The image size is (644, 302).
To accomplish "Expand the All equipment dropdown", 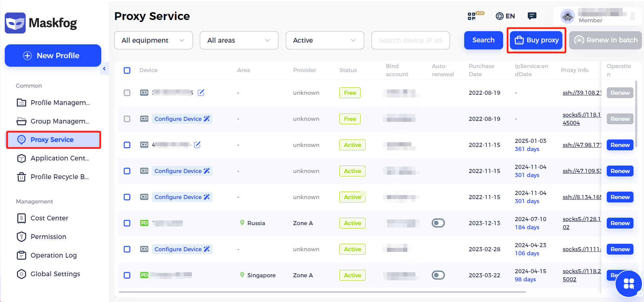I will [153, 40].
